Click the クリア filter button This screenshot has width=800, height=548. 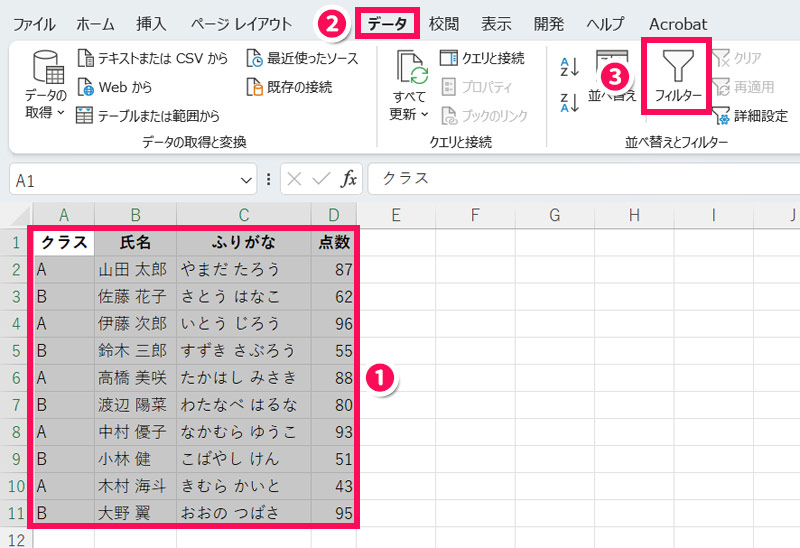(736, 58)
